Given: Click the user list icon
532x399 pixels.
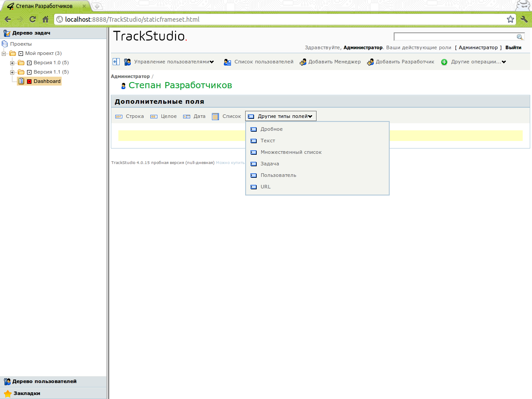Looking at the screenshot, I should (227, 62).
